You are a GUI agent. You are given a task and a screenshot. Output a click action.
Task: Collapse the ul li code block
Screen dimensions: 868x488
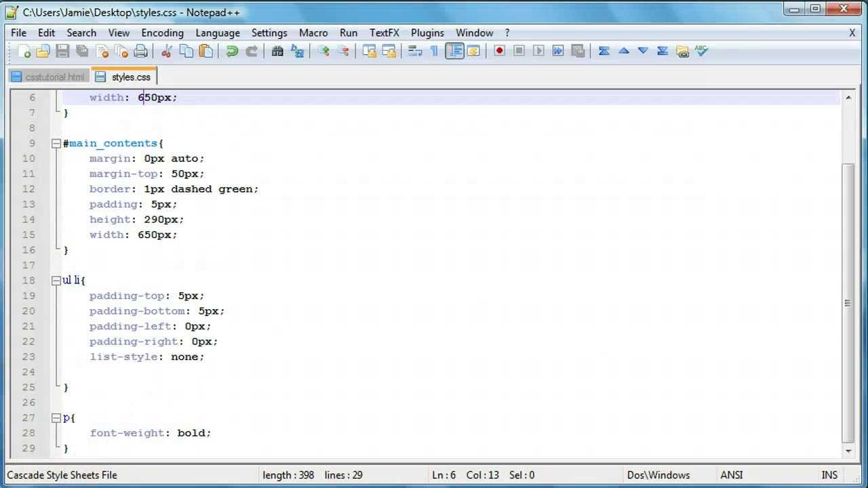pyautogui.click(x=56, y=280)
